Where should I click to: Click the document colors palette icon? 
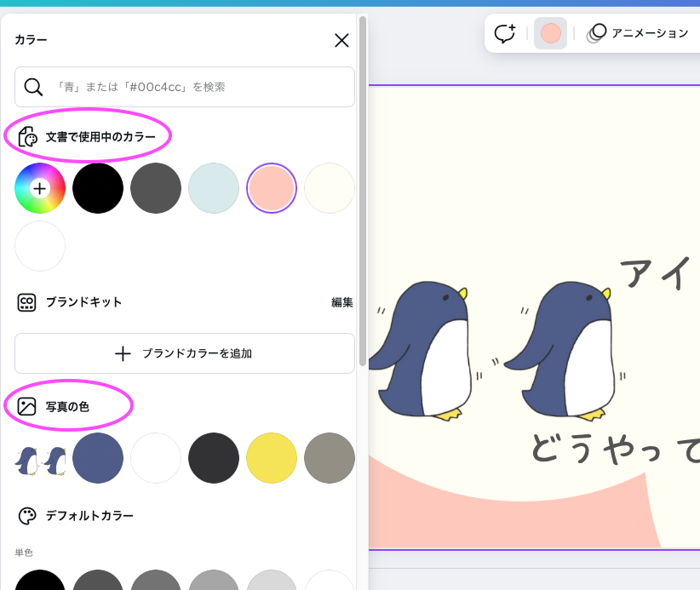[x=27, y=136]
